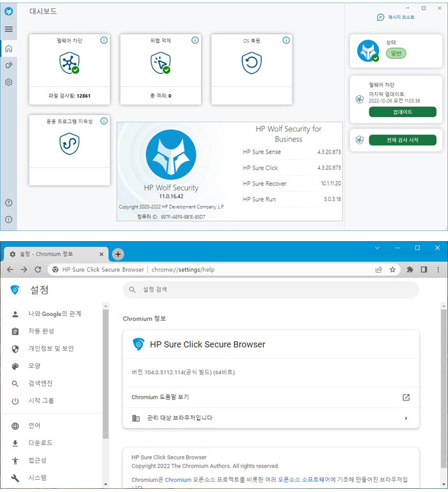Click the browser version 104.0.5112.114 text
This screenshot has height=492, width=448.
pos(183,372)
